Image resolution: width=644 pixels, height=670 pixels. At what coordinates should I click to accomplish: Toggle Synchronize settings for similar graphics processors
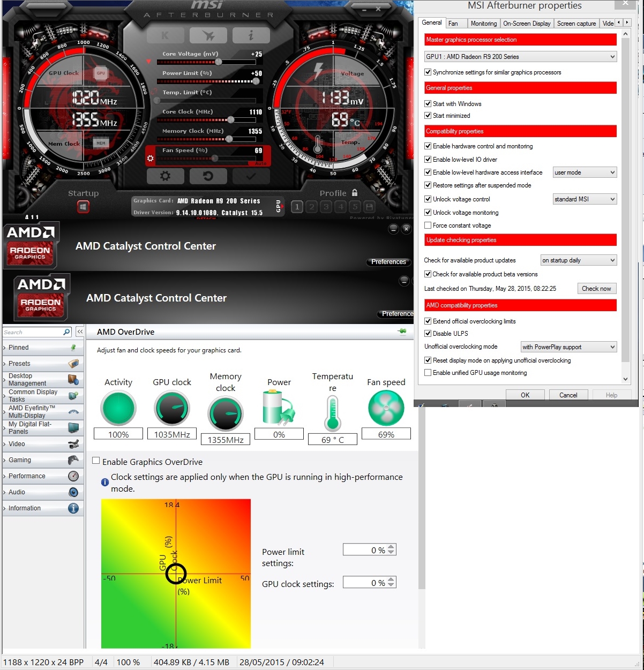click(x=428, y=72)
